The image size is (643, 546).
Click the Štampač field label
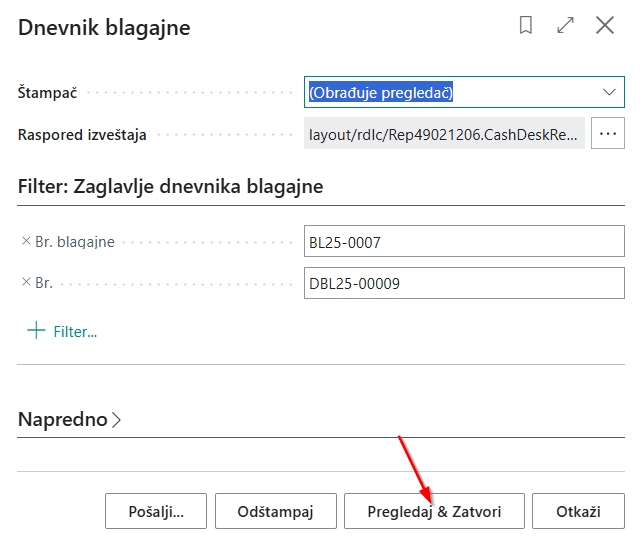tap(47, 93)
